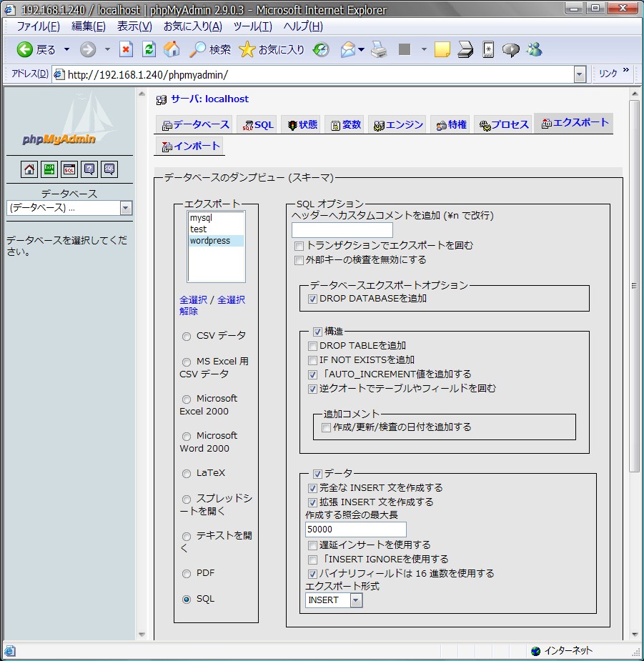Select the LaTeX export format

click(187, 474)
